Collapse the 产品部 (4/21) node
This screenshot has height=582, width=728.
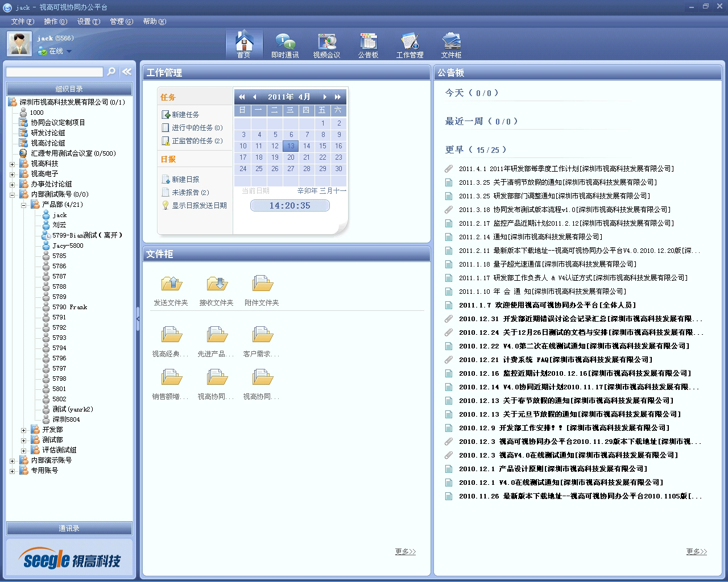pyautogui.click(x=23, y=205)
